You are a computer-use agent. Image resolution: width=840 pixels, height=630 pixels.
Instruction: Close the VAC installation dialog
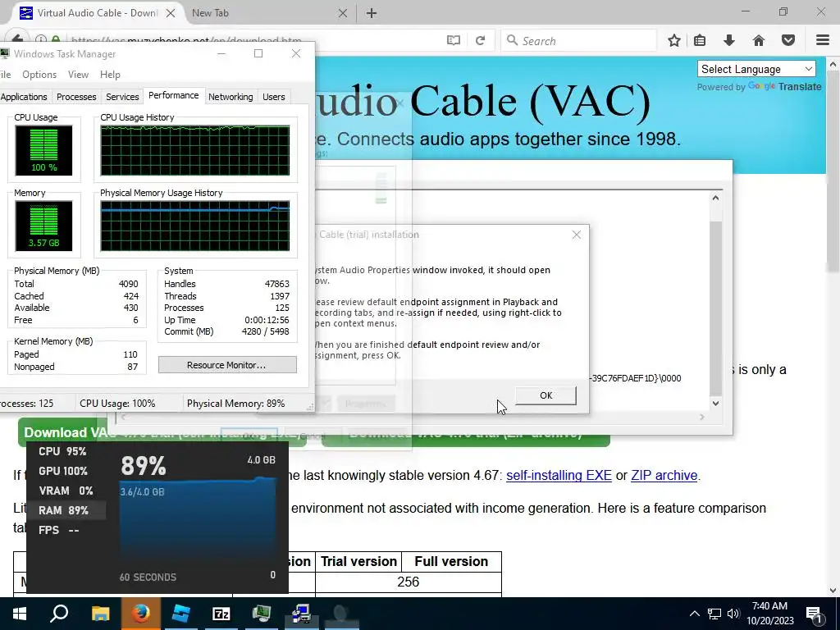coord(577,235)
